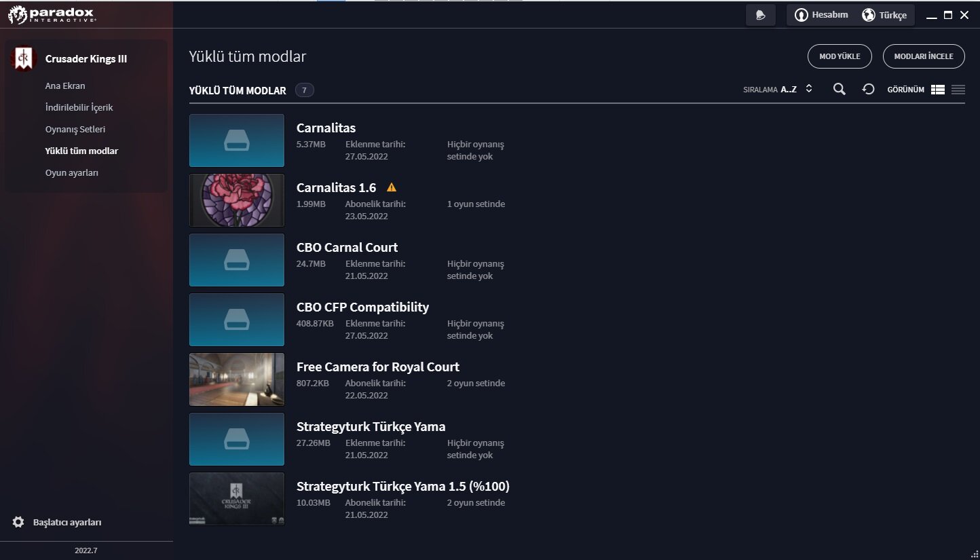Switch to compact list view icon
The height and width of the screenshot is (560, 980).
(x=958, y=89)
